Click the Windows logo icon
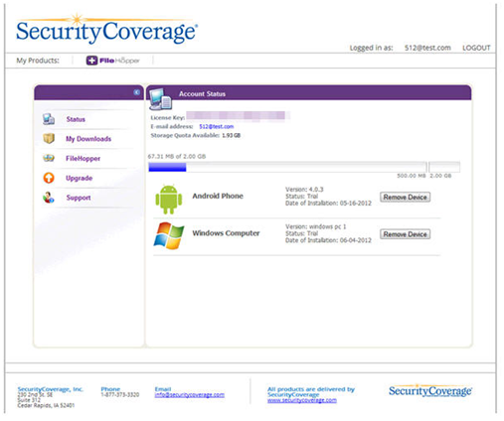504x421 pixels. pyautogui.click(x=169, y=235)
